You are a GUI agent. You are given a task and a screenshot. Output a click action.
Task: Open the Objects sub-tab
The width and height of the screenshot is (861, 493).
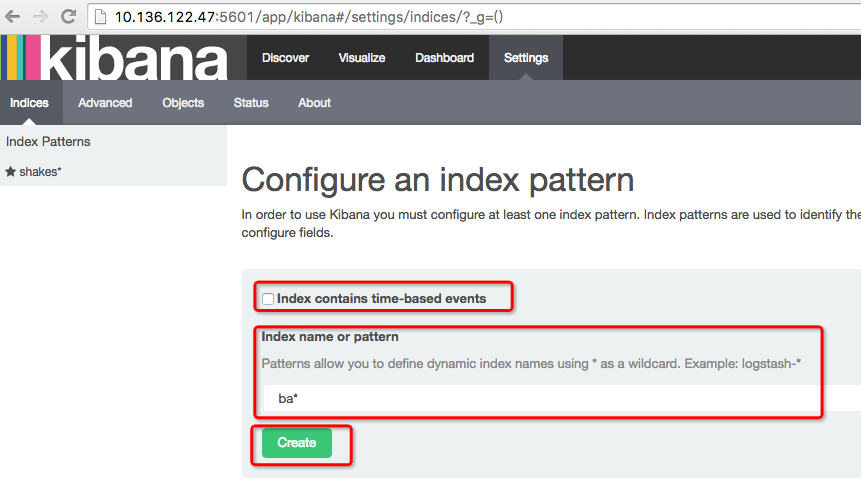click(x=183, y=103)
